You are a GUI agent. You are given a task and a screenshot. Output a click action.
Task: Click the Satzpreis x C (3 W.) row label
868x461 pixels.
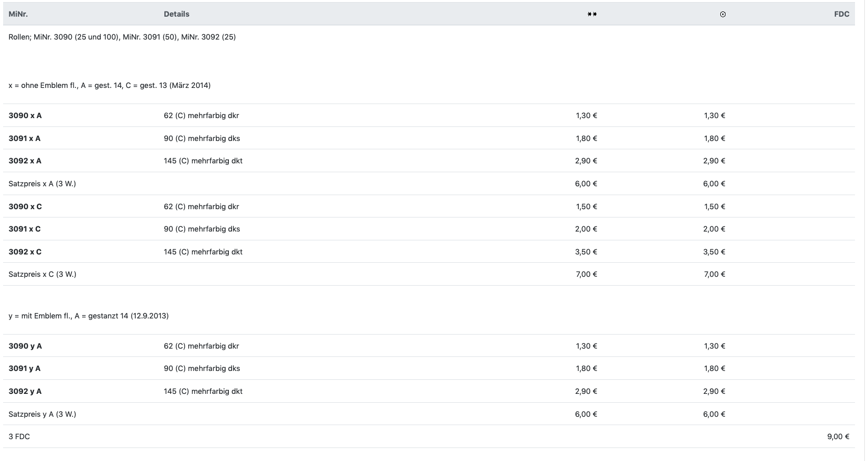coord(42,274)
